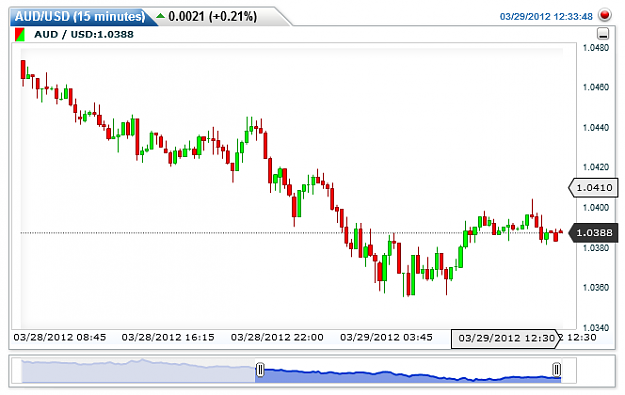Click the 03/29/2012 12:33:48 timestamp
Viewport: 625px width, 395px height.
[x=546, y=16]
